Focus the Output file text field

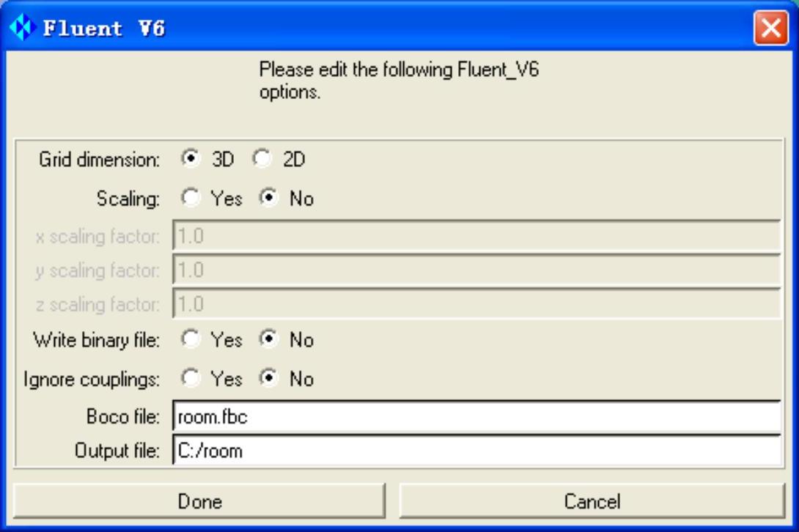[476, 451]
